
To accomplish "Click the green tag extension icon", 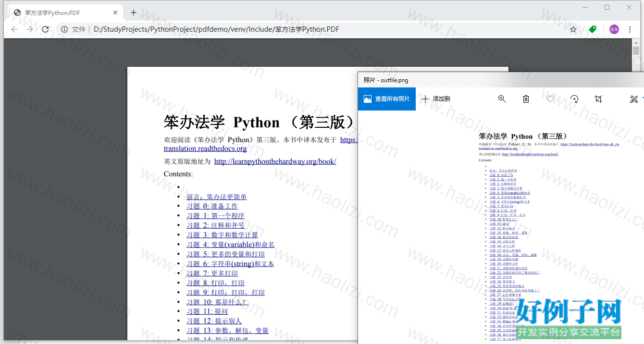I will coord(593,29).
